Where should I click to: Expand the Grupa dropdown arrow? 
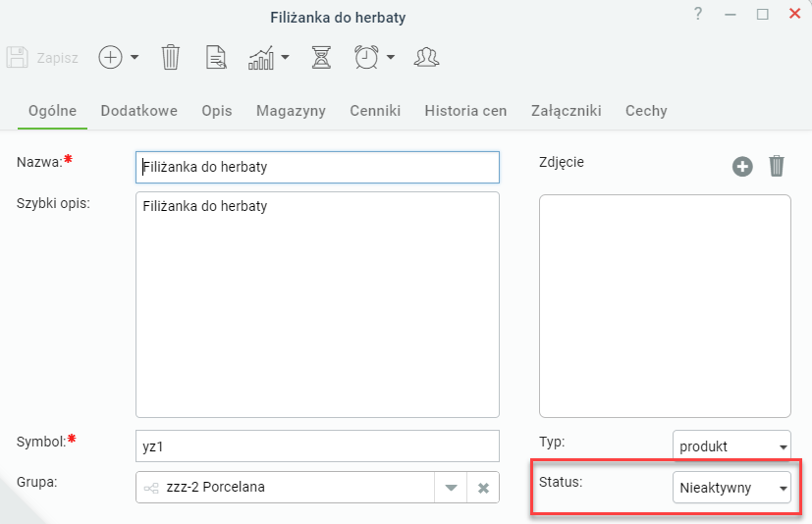pyautogui.click(x=451, y=488)
